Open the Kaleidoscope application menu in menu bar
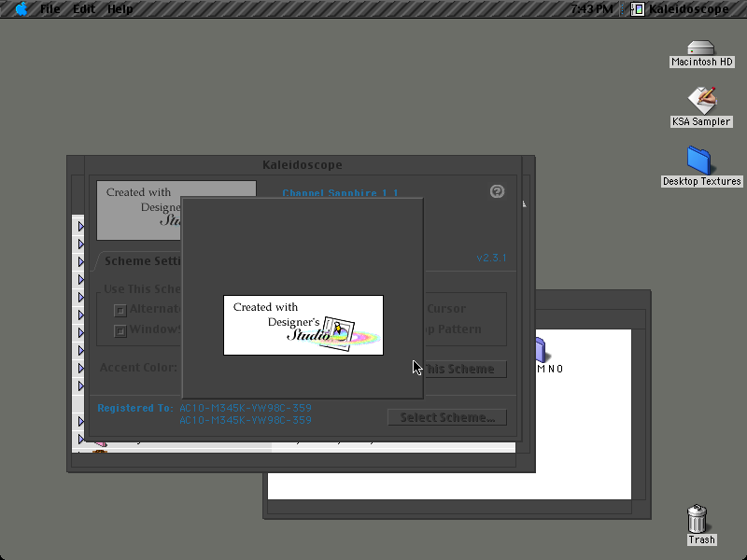Viewport: 747px width, 560px height. point(681,9)
